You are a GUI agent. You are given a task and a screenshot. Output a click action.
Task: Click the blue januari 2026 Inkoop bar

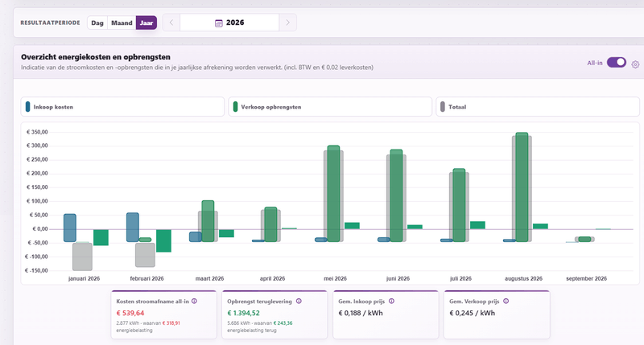[x=70, y=228]
